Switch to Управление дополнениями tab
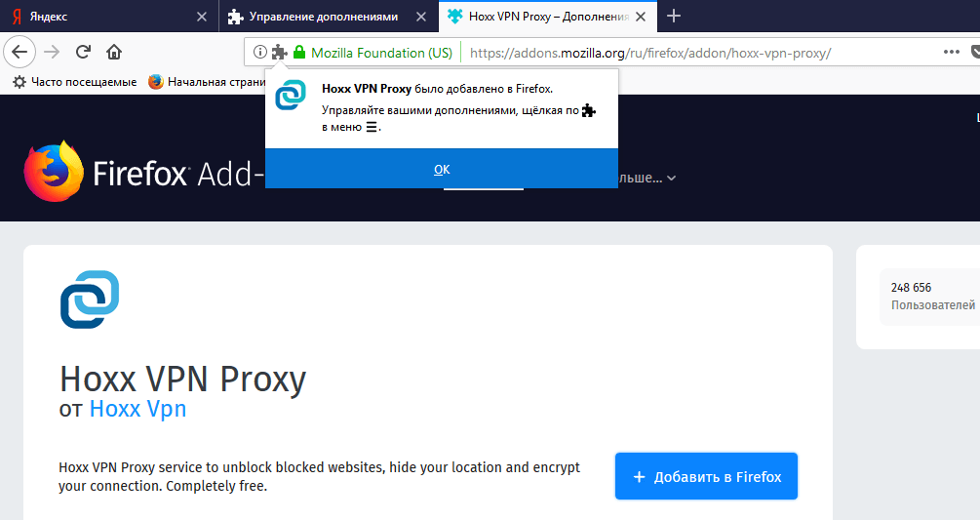This screenshot has width=980, height=520. point(329,17)
